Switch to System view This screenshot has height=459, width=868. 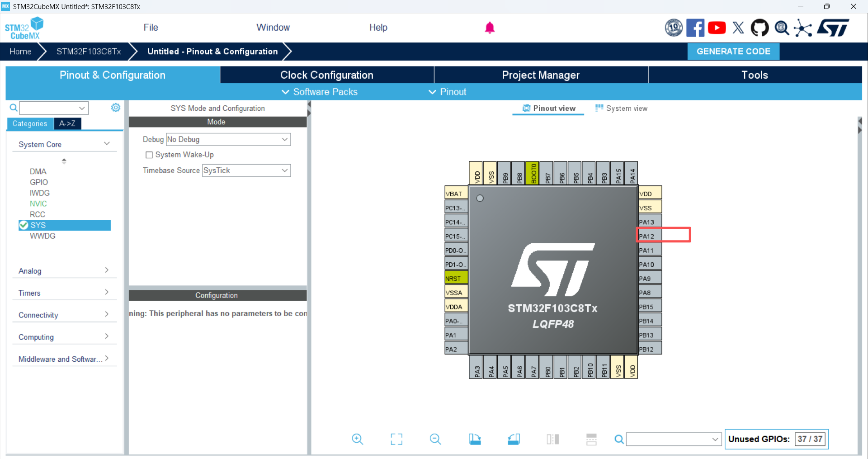click(621, 108)
